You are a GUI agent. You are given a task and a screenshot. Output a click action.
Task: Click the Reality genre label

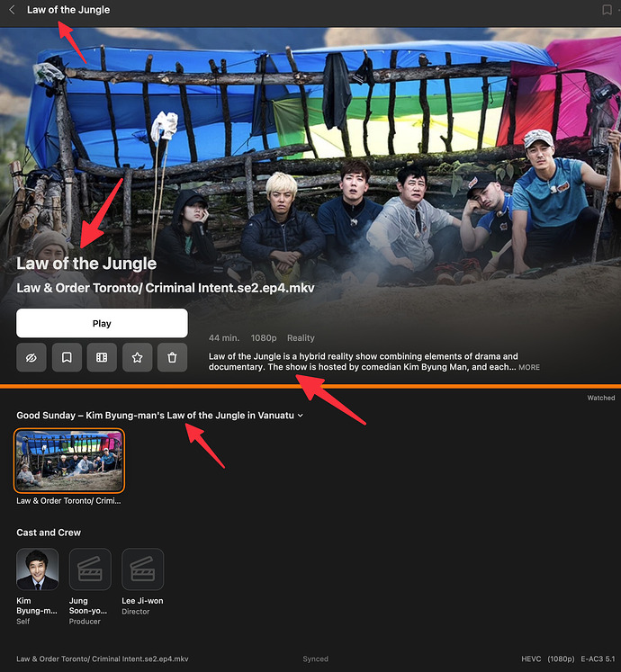pyautogui.click(x=301, y=337)
